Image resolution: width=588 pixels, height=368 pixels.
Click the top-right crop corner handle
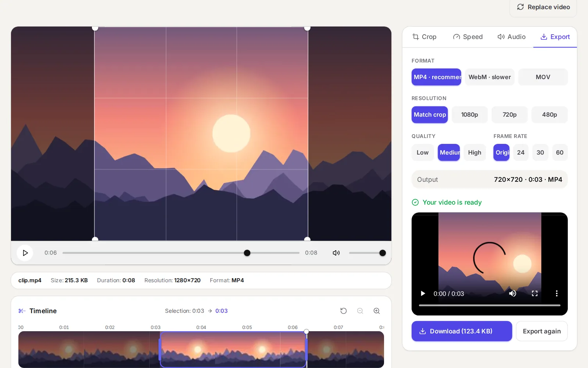pyautogui.click(x=307, y=28)
